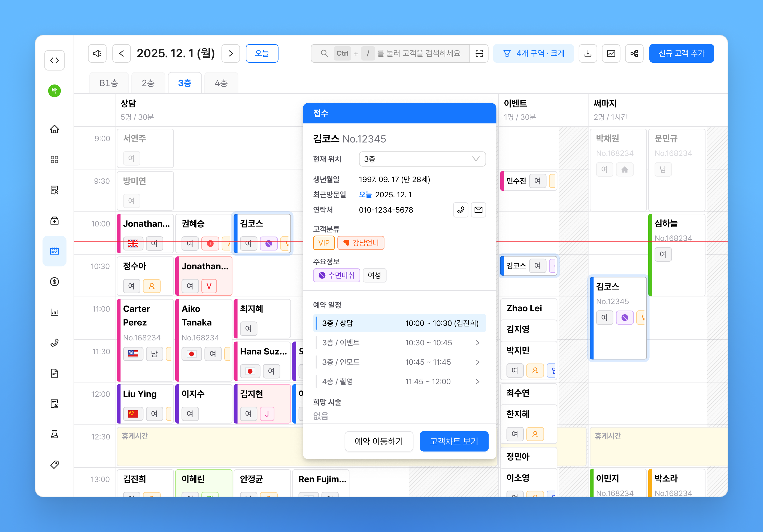
Task: Open the calendar schedule sidebar icon
Action: (55, 251)
